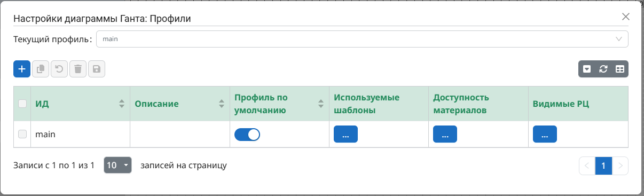The width and height of the screenshot is (644, 196).
Task: Check the select-all header checkbox
Action: tap(22, 104)
